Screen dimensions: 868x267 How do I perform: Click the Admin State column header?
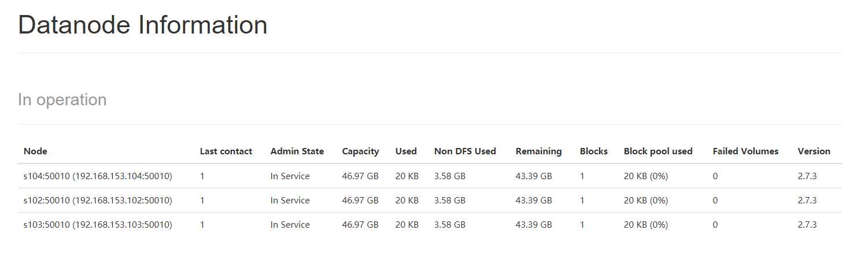tap(297, 151)
